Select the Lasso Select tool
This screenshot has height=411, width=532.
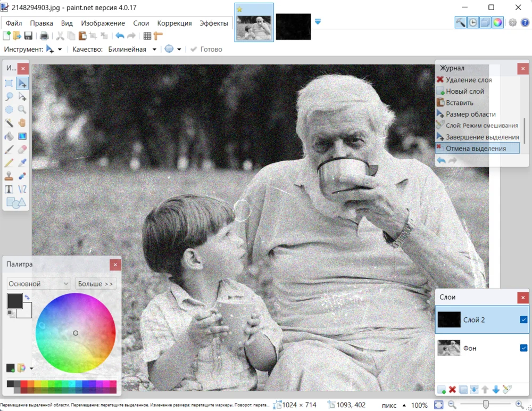point(9,96)
